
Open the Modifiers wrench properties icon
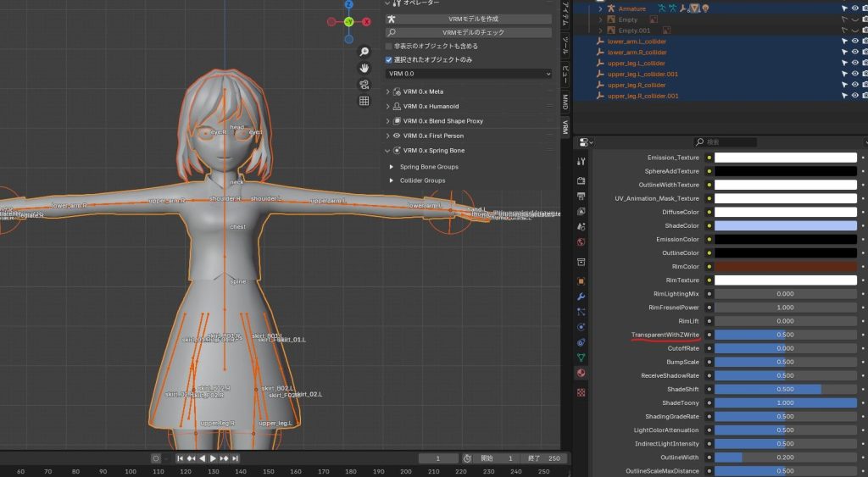[581, 297]
